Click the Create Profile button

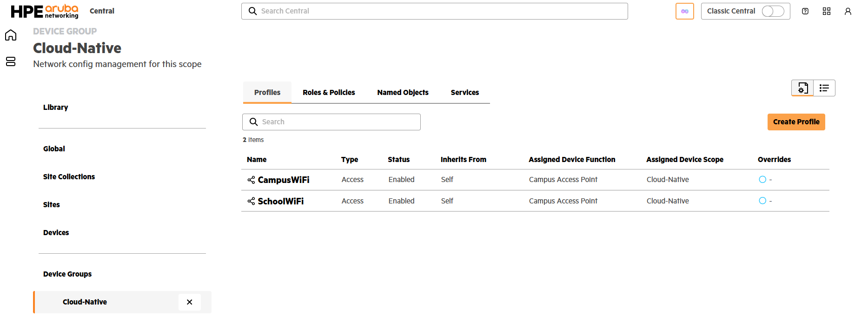pos(796,122)
